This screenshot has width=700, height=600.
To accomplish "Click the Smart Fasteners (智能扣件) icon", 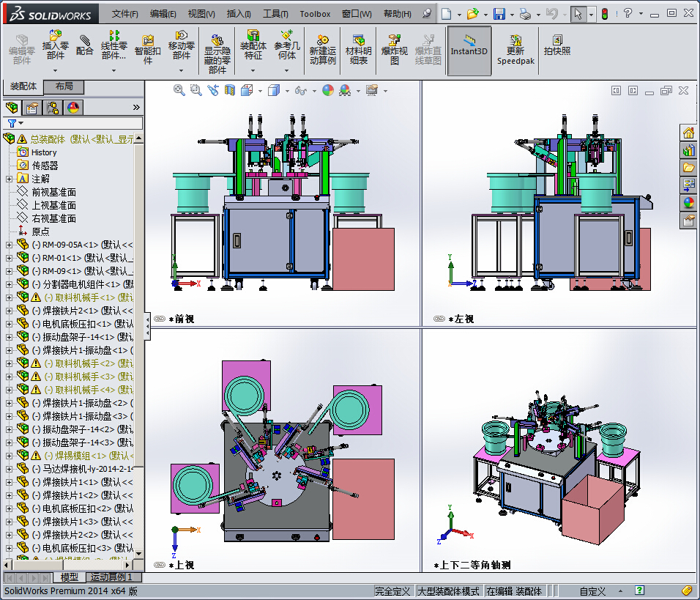I will 148,49.
